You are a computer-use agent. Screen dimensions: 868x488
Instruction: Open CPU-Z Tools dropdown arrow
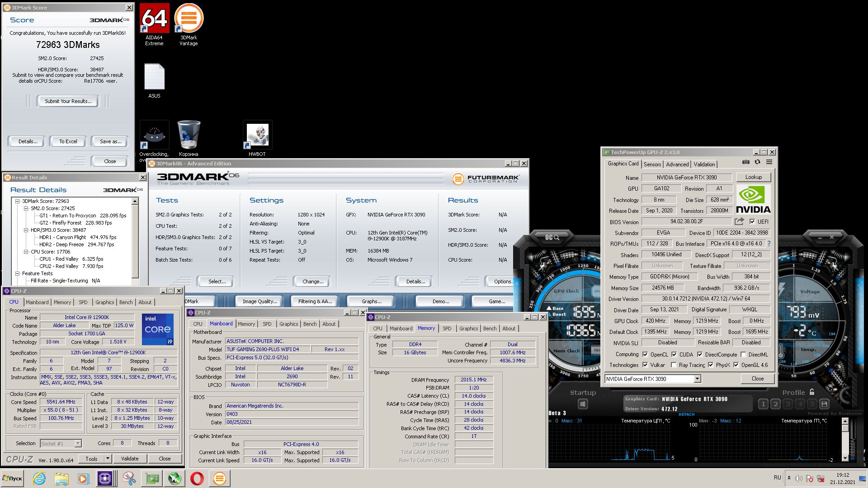[x=108, y=459]
